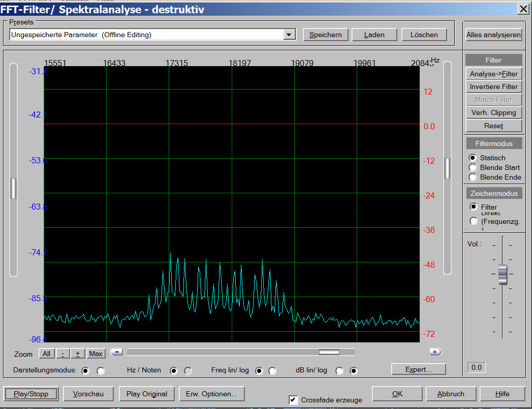The width and height of the screenshot is (532, 409).
Task: Click Verh. Clipping button
Action: [x=493, y=112]
